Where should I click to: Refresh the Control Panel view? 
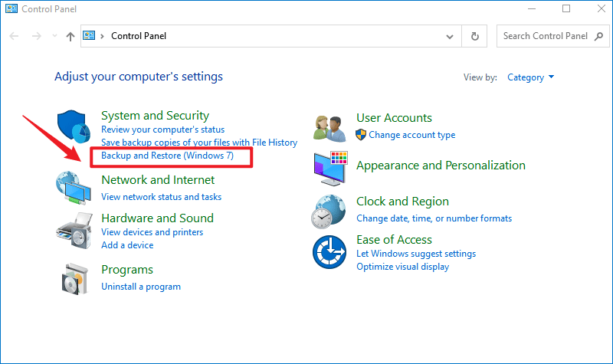tap(474, 36)
